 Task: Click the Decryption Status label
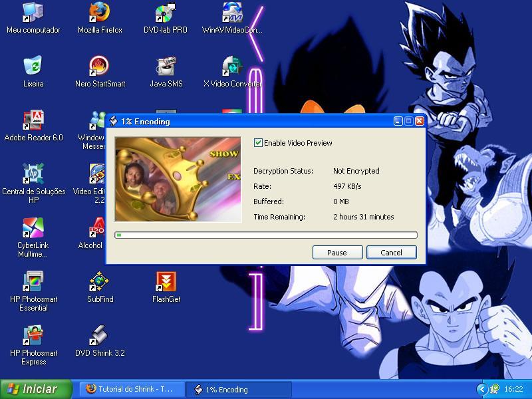click(283, 171)
